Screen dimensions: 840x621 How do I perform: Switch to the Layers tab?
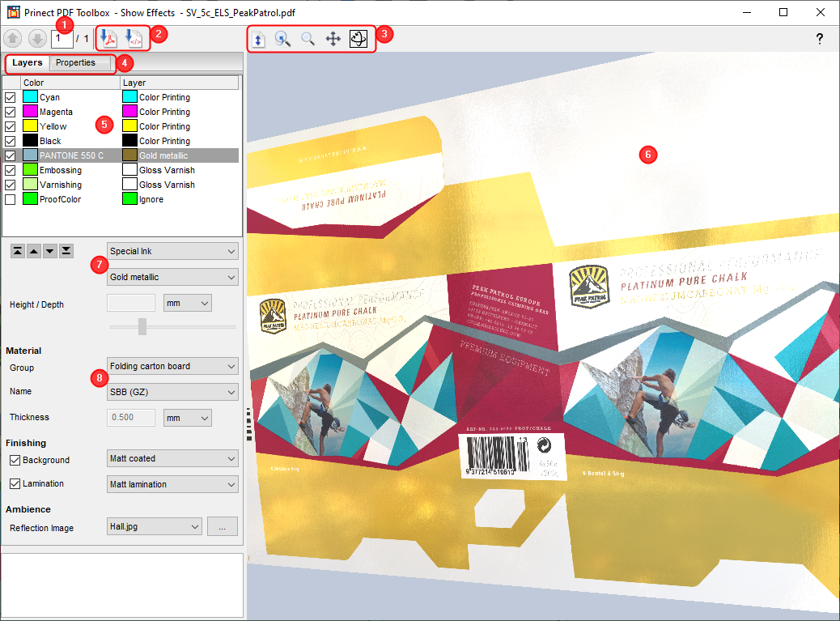point(28,63)
